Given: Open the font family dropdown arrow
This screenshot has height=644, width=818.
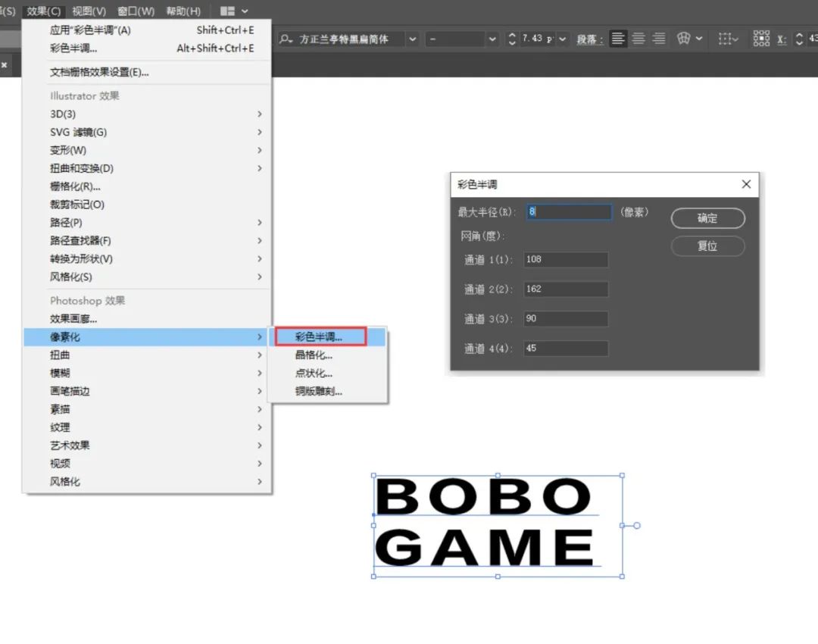Looking at the screenshot, I should pyautogui.click(x=413, y=39).
